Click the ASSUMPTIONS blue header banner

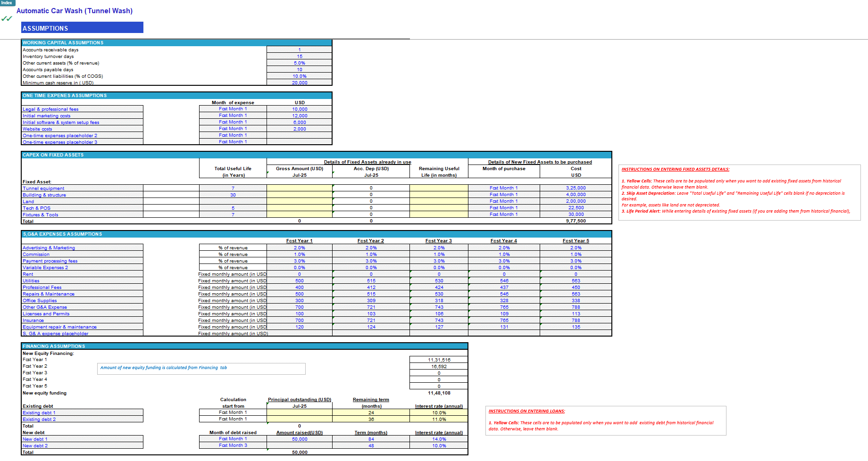point(82,28)
